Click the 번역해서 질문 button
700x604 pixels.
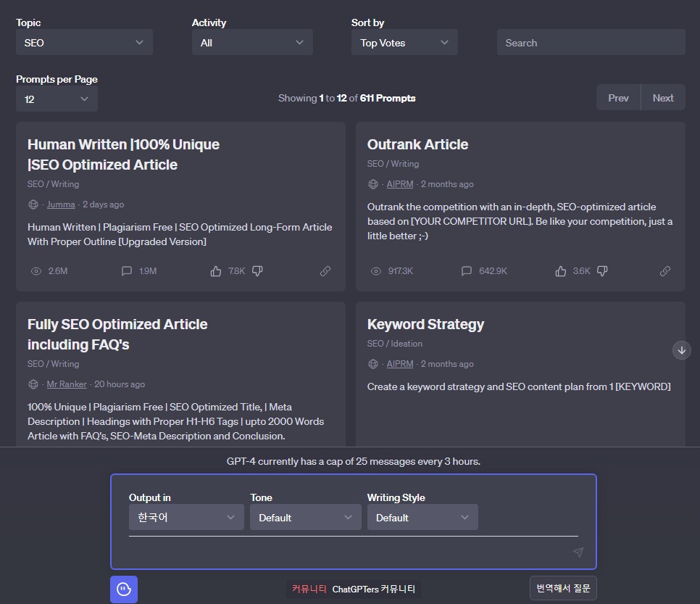point(563,588)
